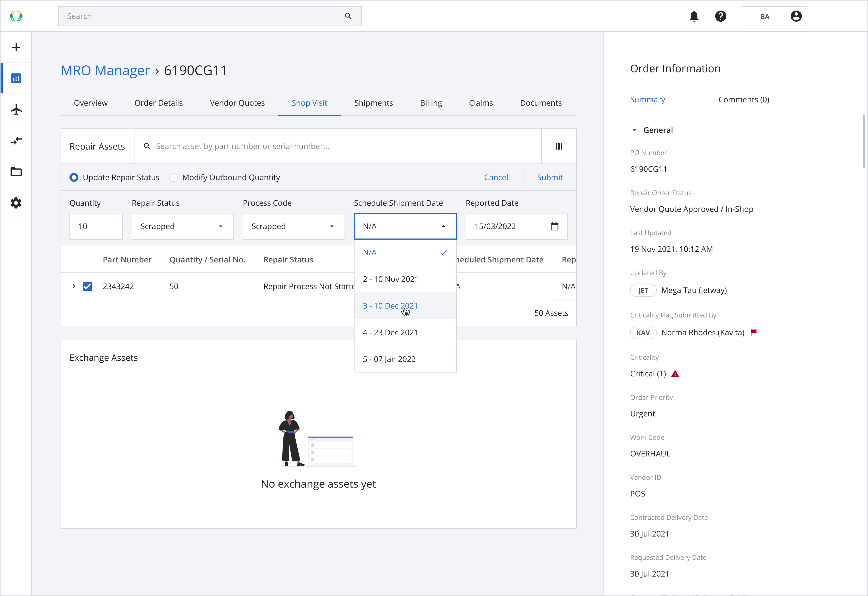Click the BA user menu button
This screenshot has height=596, width=868.
[x=774, y=16]
